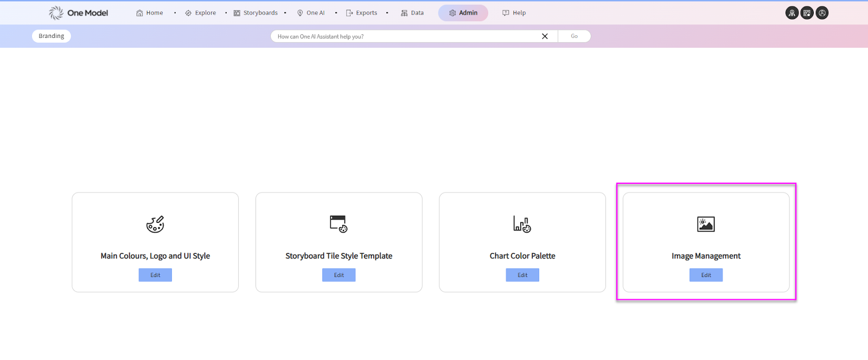Edit Main Colours, Logo and UI Style
Image resolution: width=868 pixels, height=360 pixels.
155,275
